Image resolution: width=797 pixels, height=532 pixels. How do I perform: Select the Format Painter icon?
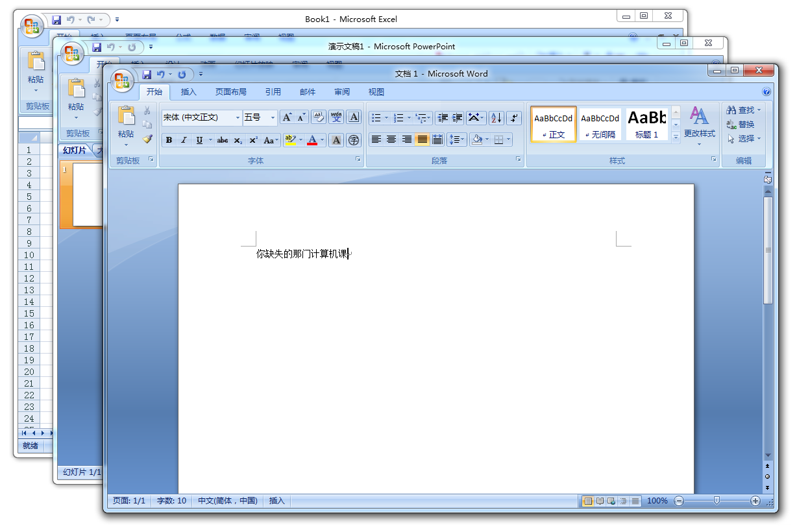146,139
